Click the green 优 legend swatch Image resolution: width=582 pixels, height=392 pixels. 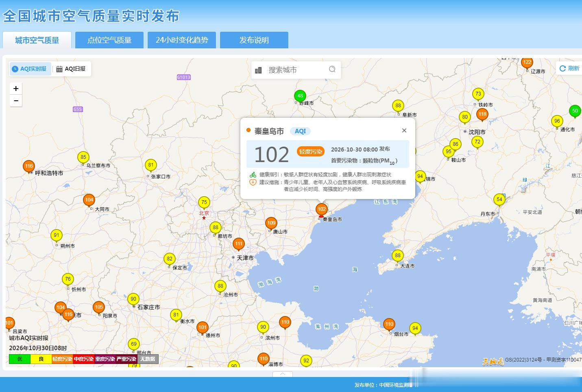click(20, 359)
